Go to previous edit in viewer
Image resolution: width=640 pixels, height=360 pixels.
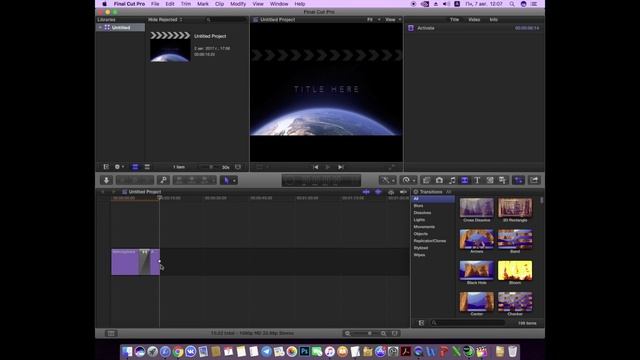click(316, 167)
